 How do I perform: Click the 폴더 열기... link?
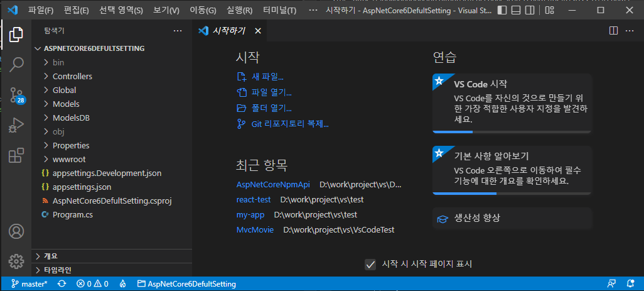(x=264, y=109)
